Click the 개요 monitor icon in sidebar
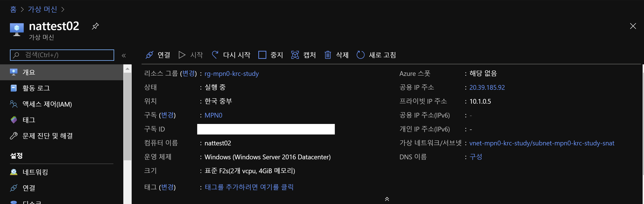This screenshot has height=204, width=644. [14, 72]
